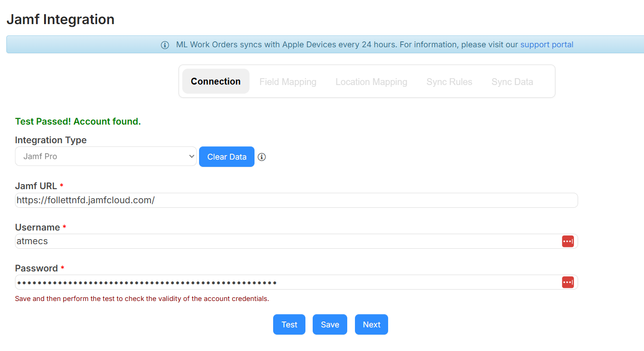Viewport: 644px width, 351px height.
Task: Click into the Username field
Action: point(296,241)
